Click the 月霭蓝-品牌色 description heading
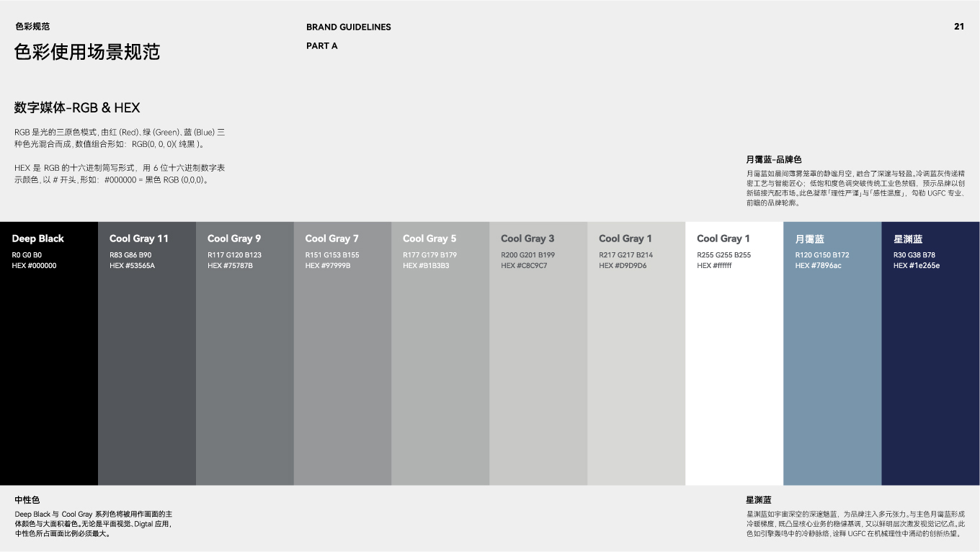 773,159
